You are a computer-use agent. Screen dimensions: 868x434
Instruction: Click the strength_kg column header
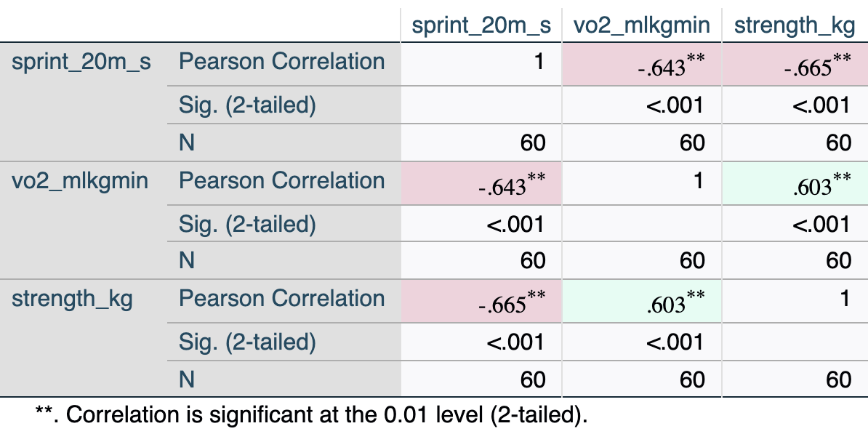click(793, 25)
